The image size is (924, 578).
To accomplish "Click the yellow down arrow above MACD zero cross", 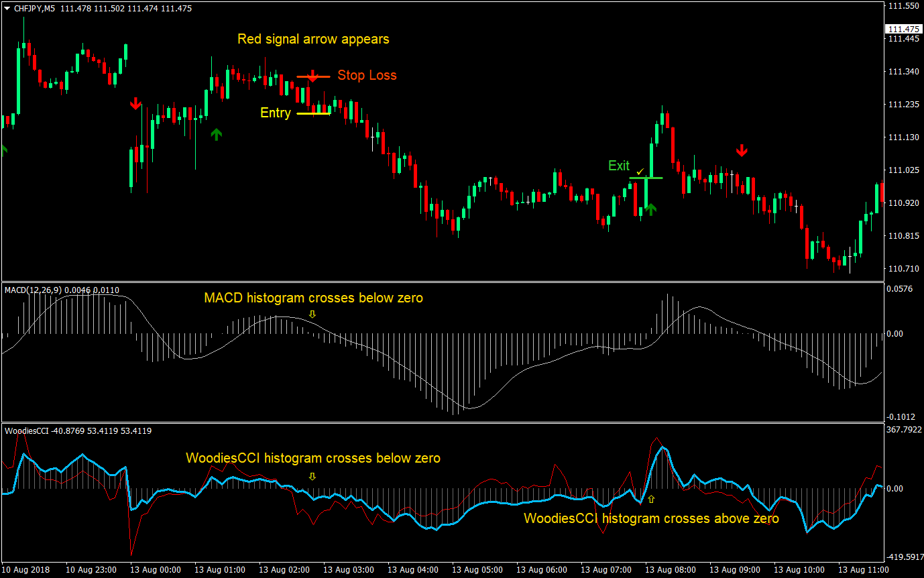I will click(x=312, y=312).
